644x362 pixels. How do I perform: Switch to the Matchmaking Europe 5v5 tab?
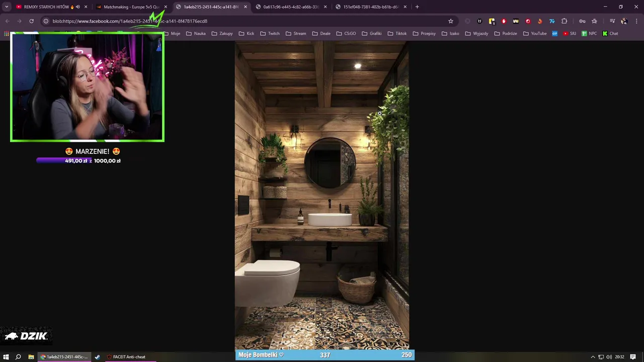click(x=131, y=7)
